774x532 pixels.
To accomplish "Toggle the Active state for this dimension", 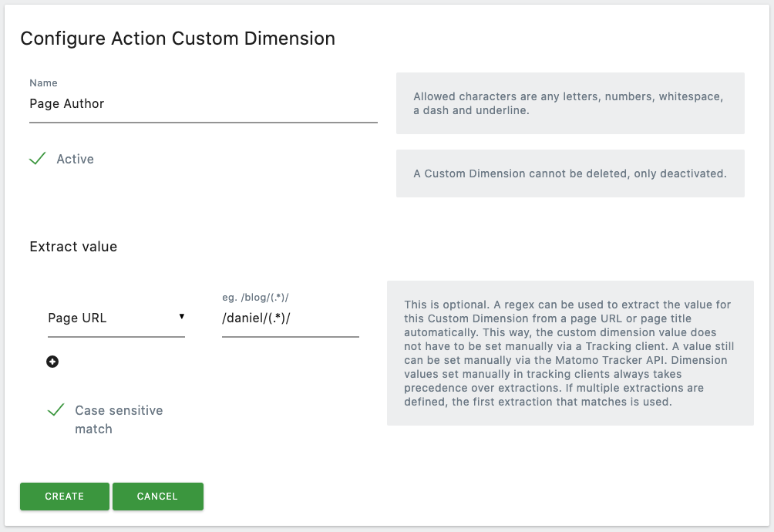I will 37,158.
